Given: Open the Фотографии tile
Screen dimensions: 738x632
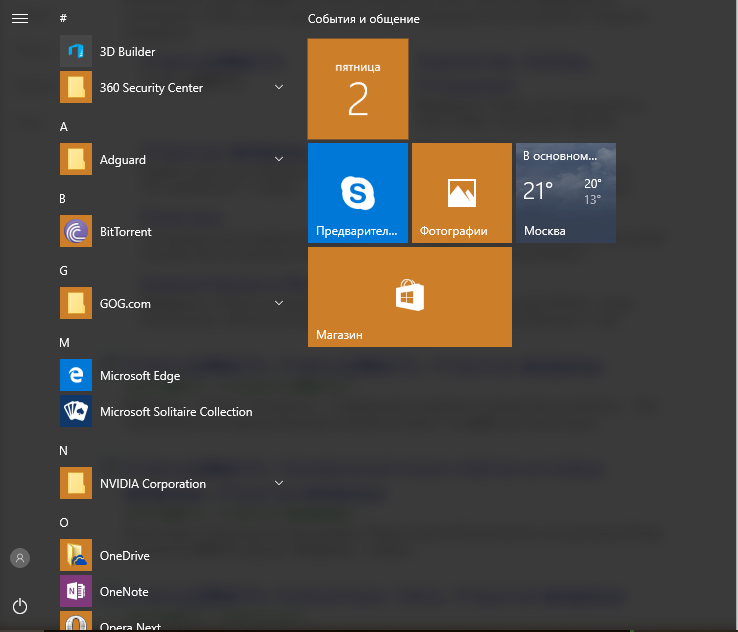Looking at the screenshot, I should point(462,193).
